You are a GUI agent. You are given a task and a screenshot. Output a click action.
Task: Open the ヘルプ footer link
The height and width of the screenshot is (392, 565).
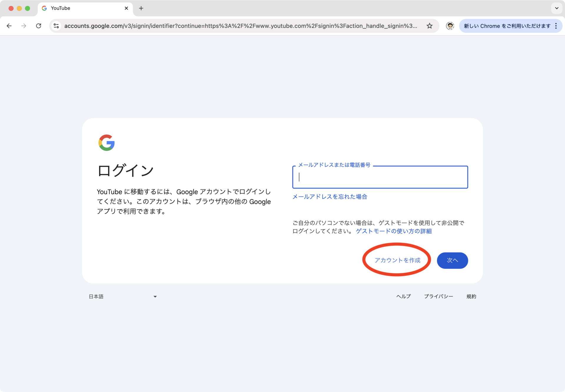tap(403, 296)
